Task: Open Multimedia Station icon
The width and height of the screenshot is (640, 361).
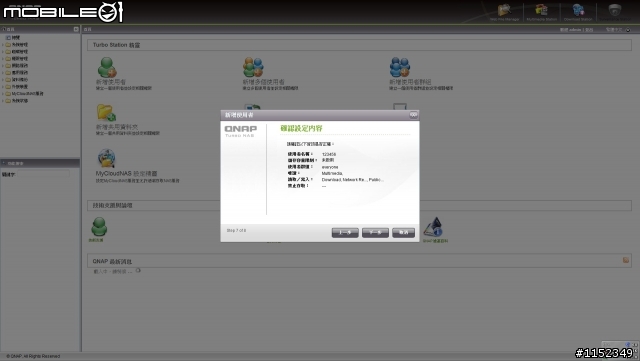Action: (x=542, y=10)
